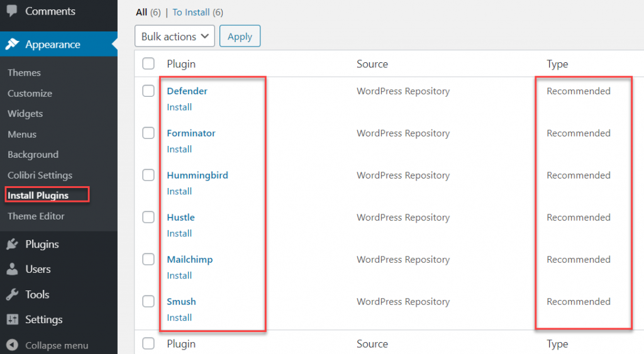644x354 pixels.
Task: Click the Appearance paintbrush icon
Action: (12, 45)
